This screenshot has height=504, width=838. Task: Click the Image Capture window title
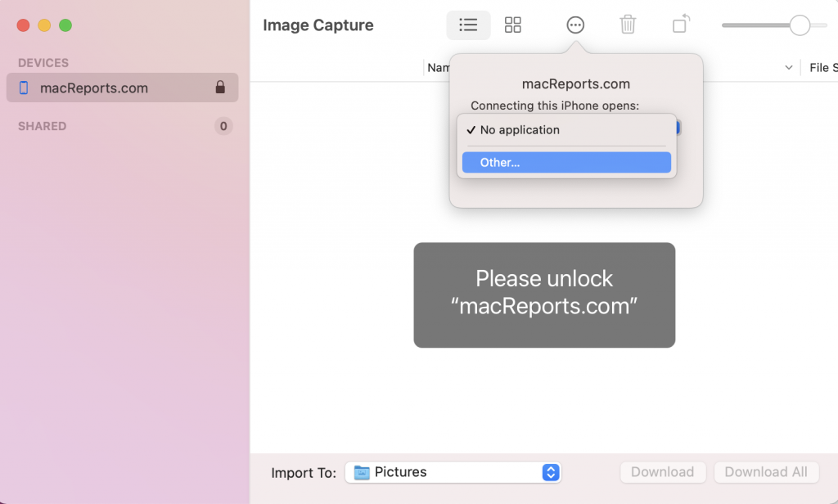pos(318,25)
